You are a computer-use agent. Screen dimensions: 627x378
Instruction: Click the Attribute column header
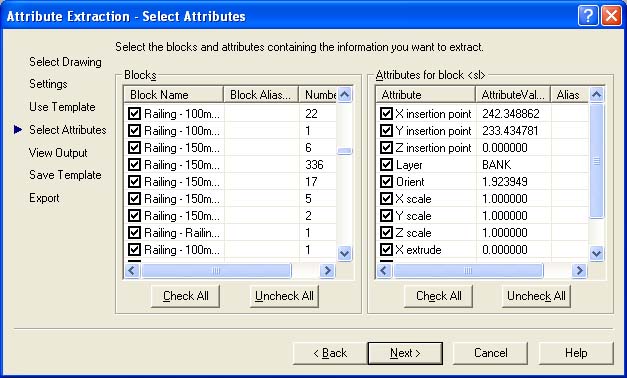pos(425,95)
